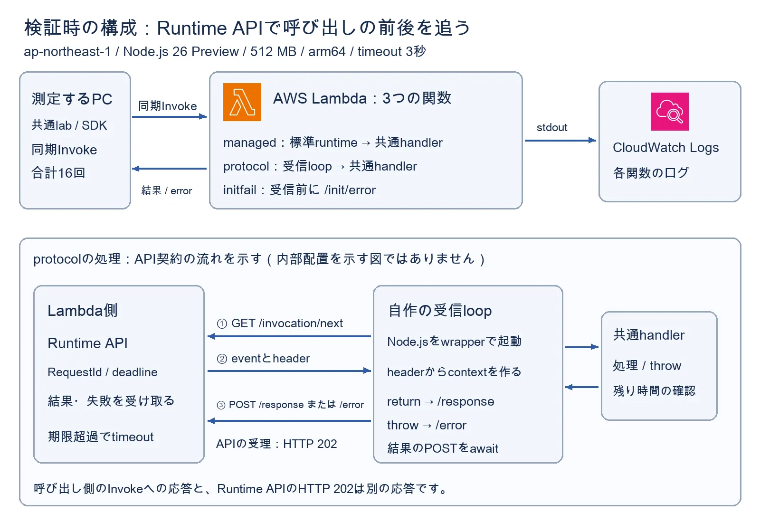This screenshot has width=760, height=532.
Task: Click the managed：標準runtime line
Action: [333, 142]
